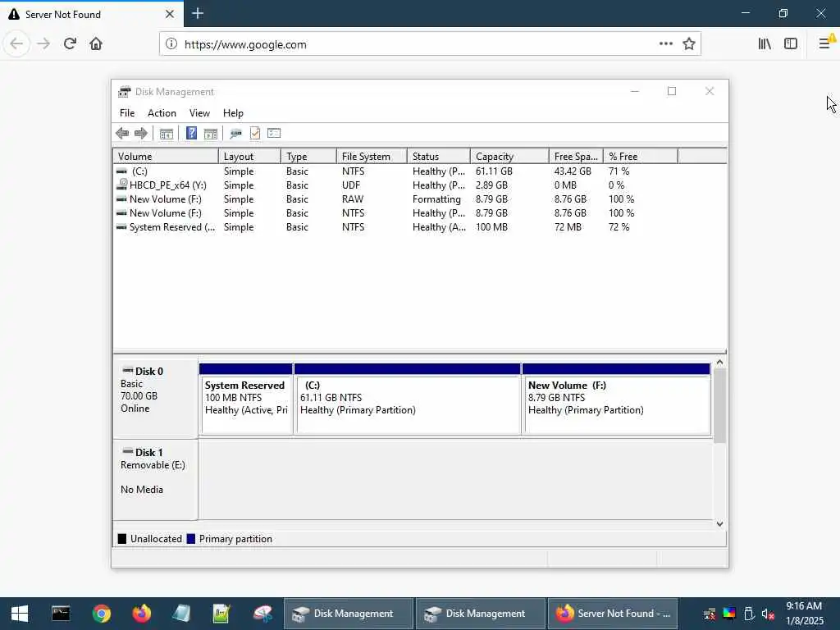Image resolution: width=840 pixels, height=630 pixels.
Task: Click site information icon in address bar
Action: click(171, 44)
